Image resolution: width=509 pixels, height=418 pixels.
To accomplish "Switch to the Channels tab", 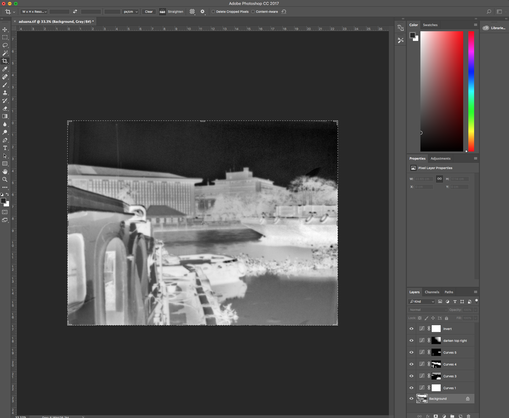I will click(x=432, y=292).
